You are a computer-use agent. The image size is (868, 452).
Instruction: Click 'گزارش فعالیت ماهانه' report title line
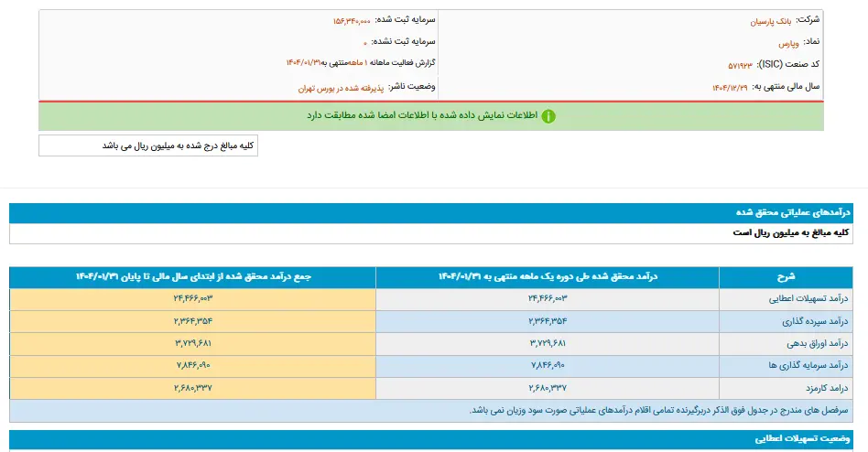tap(361, 62)
